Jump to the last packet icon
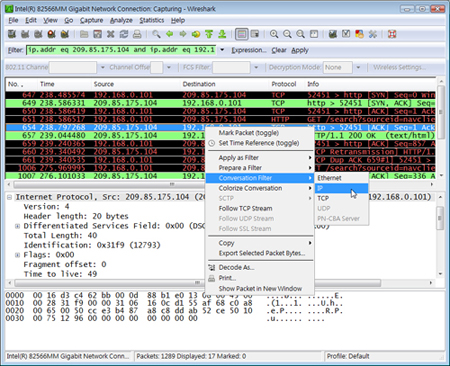The image size is (450, 366). (x=222, y=34)
